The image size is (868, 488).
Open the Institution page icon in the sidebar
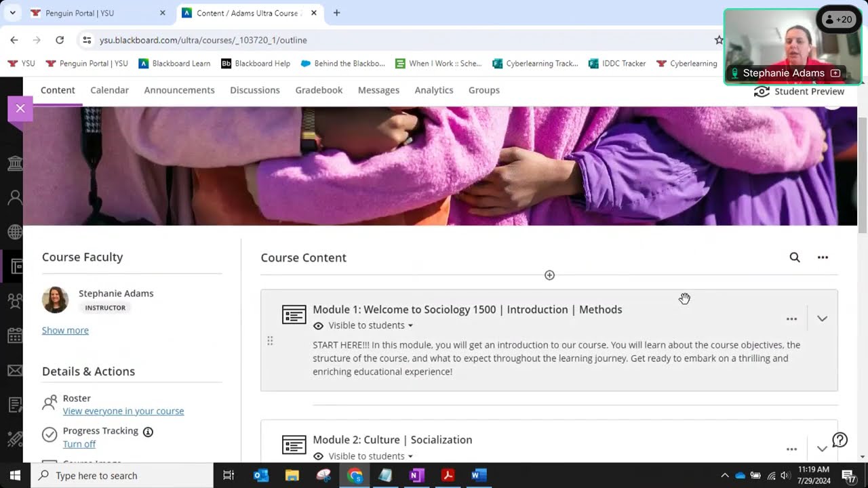[14, 163]
